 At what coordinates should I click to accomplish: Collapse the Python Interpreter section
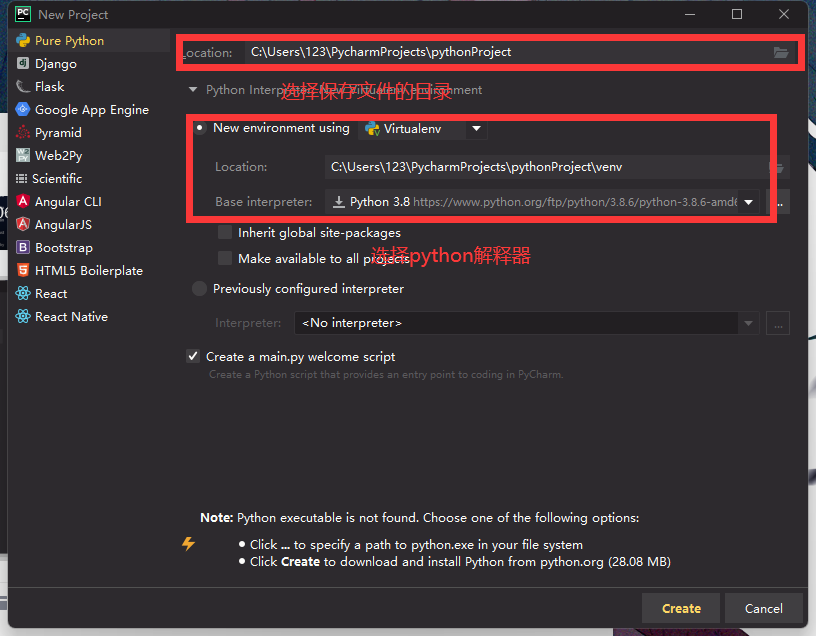coord(193,90)
